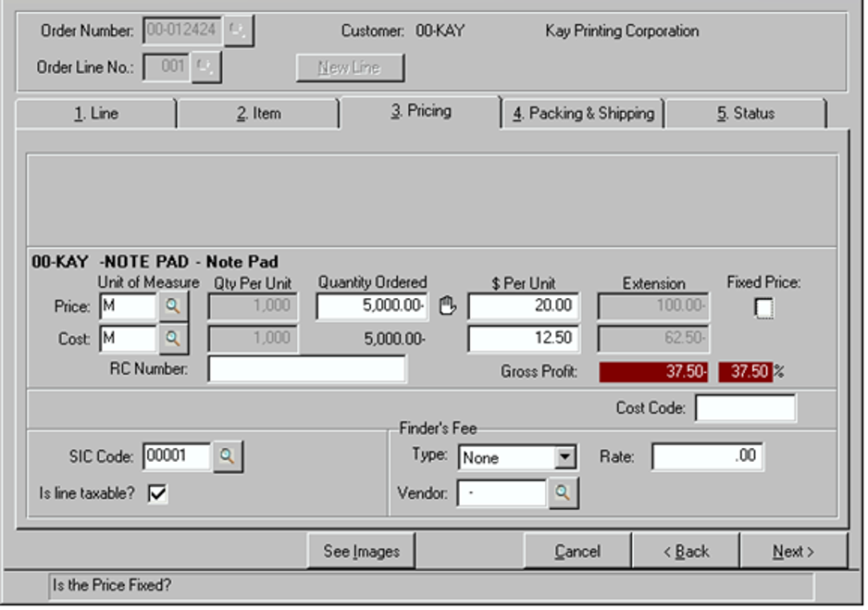Click the Kay Printing Corporation customer name
Image resolution: width=868 pixels, height=610 pixels.
(x=622, y=31)
